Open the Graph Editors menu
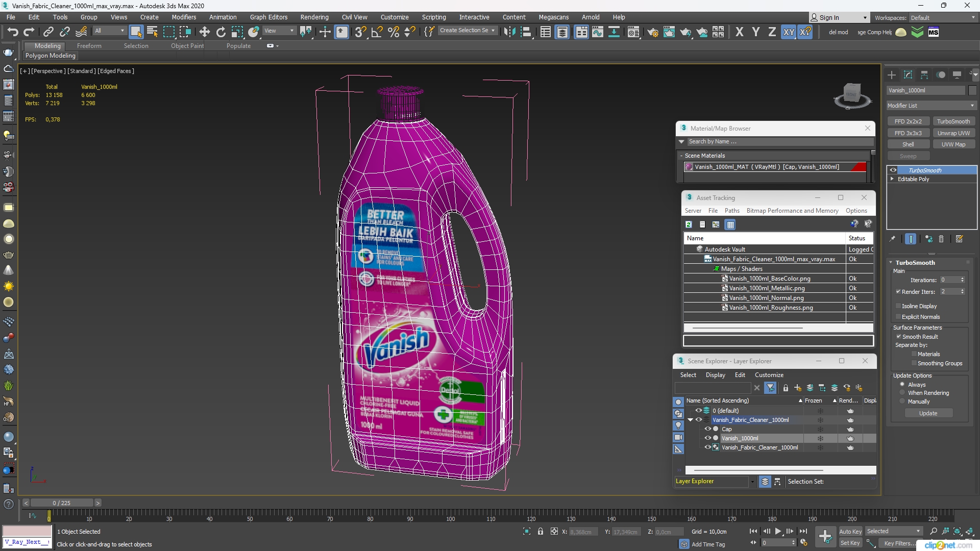Screen dimensions: 980x551 point(268,17)
